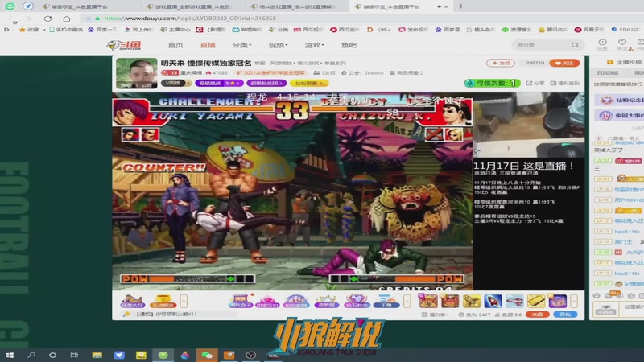Send the gold bar gift

[x=536, y=301]
